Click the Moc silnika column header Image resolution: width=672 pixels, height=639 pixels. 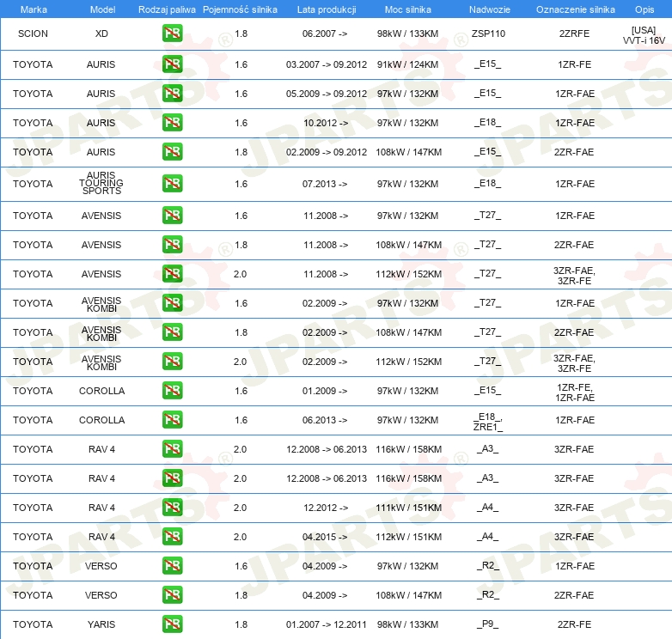coord(407,9)
